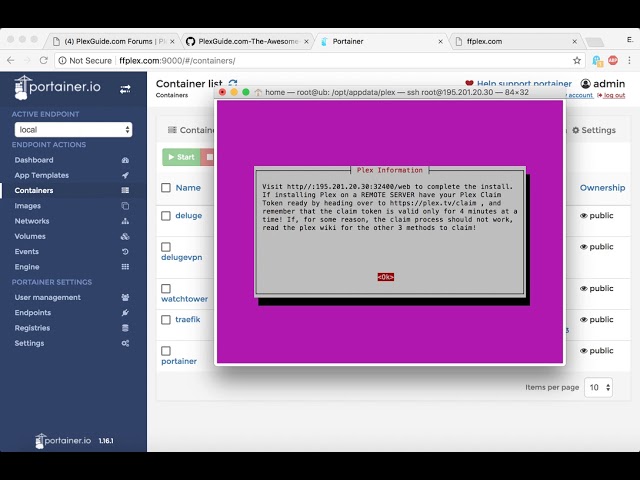
Task: Open the portainer container link
Action: [179, 361]
